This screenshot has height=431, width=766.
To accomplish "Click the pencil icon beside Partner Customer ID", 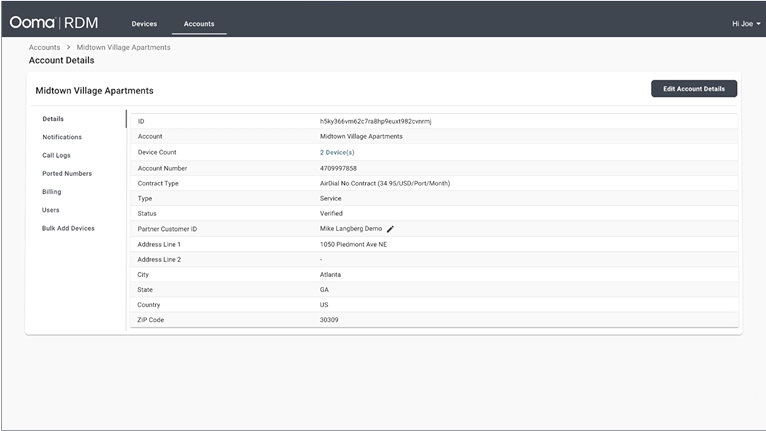I will (391, 229).
